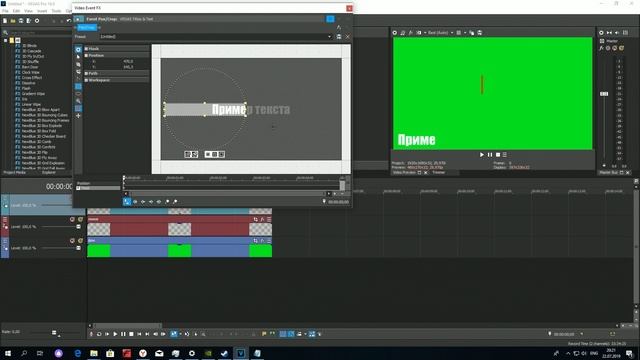
Task: Click the Rate slider handle
Action: 54,333
